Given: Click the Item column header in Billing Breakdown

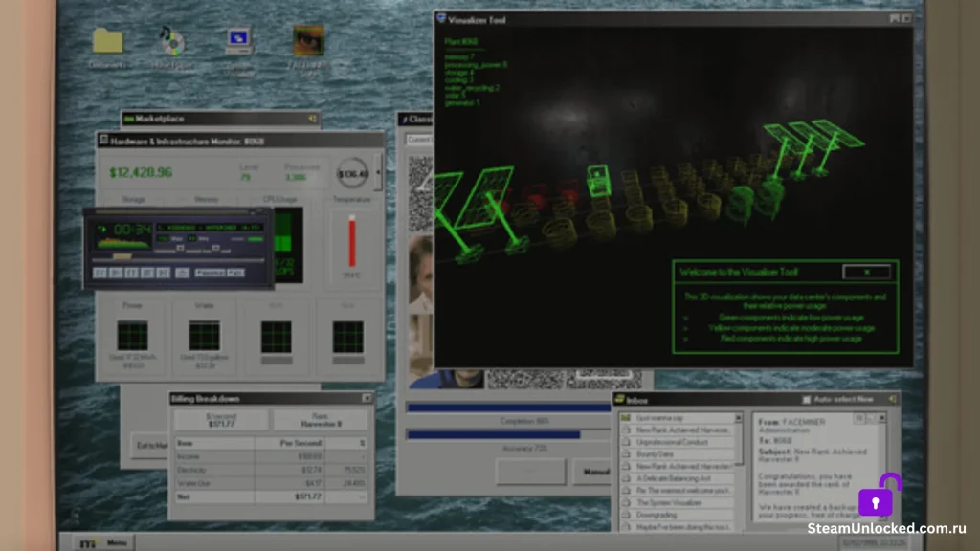Looking at the screenshot, I should coord(214,443).
